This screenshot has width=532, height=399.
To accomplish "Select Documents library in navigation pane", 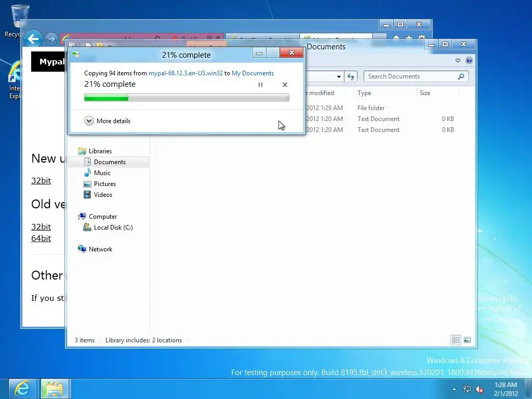I will (109, 162).
